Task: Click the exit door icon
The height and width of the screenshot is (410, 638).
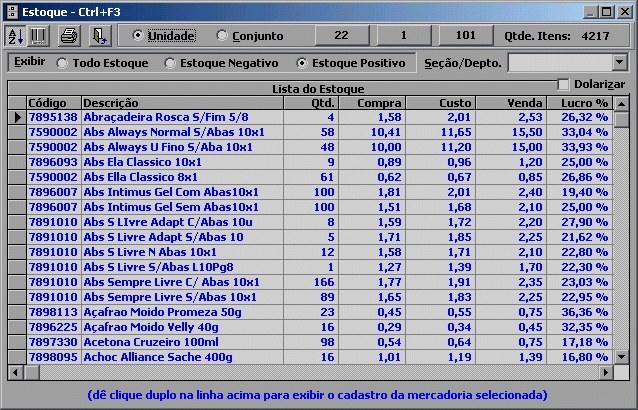Action: [98, 36]
